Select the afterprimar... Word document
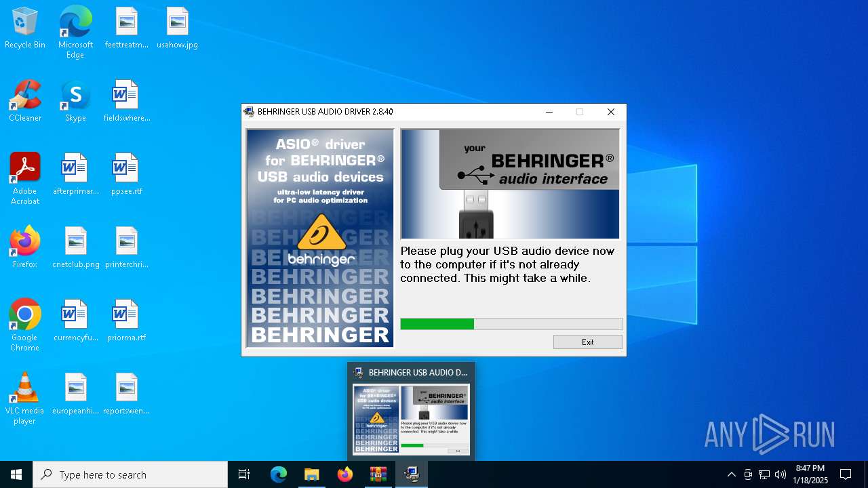Viewport: 868px width, 488px height. point(75,175)
